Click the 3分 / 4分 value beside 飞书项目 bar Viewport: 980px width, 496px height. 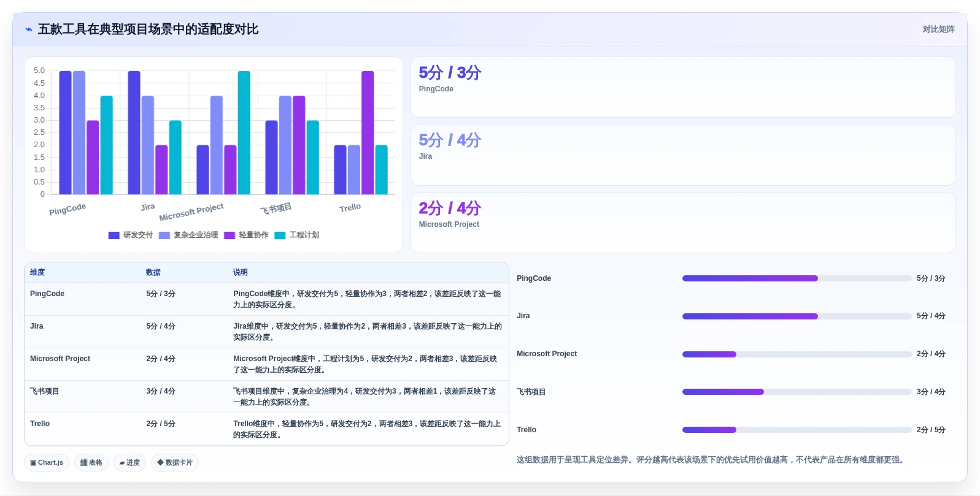pyautogui.click(x=931, y=392)
